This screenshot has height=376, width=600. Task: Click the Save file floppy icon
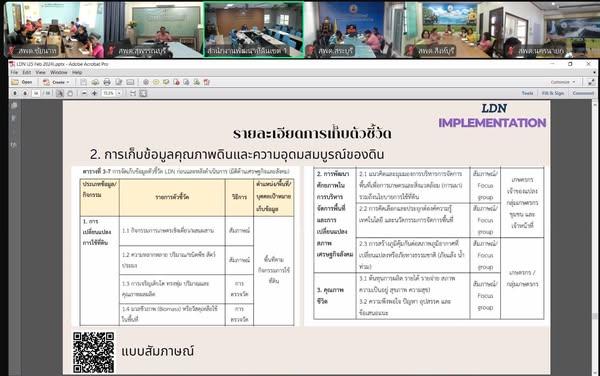[83, 82]
